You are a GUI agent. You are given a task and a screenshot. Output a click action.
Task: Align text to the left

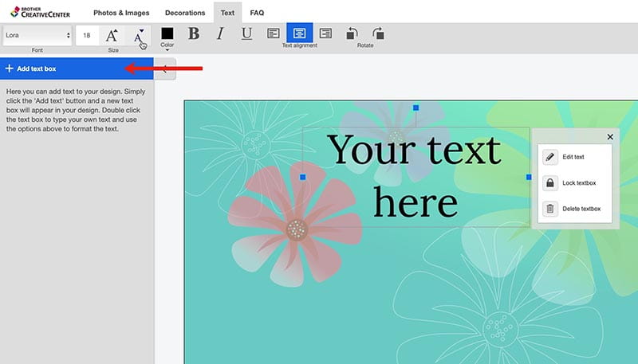coord(273,33)
